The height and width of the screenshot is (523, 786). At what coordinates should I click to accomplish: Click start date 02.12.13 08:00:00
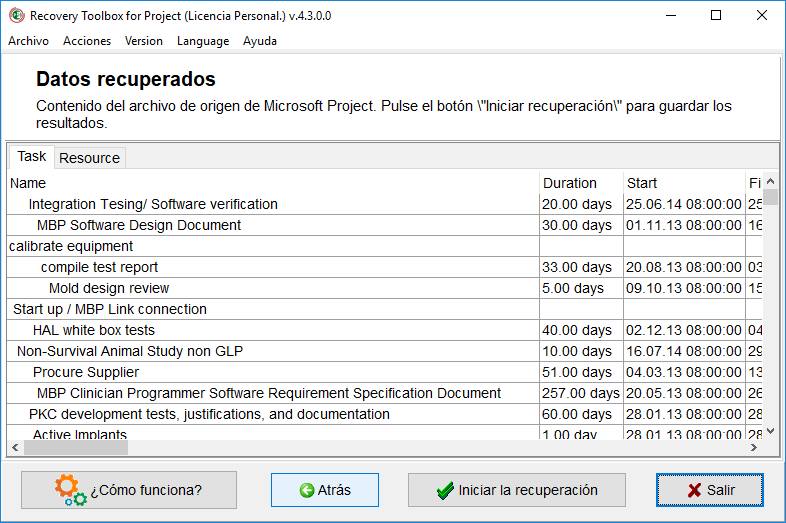[x=684, y=330]
